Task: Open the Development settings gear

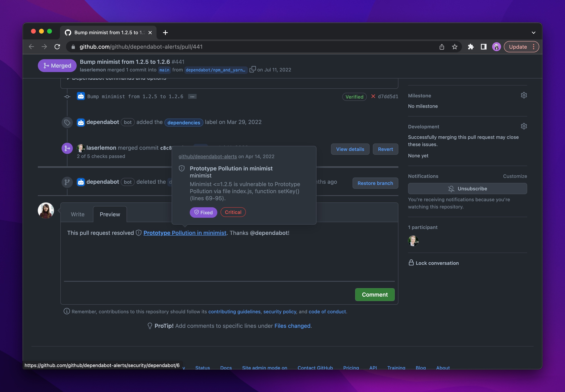Action: tap(524, 126)
